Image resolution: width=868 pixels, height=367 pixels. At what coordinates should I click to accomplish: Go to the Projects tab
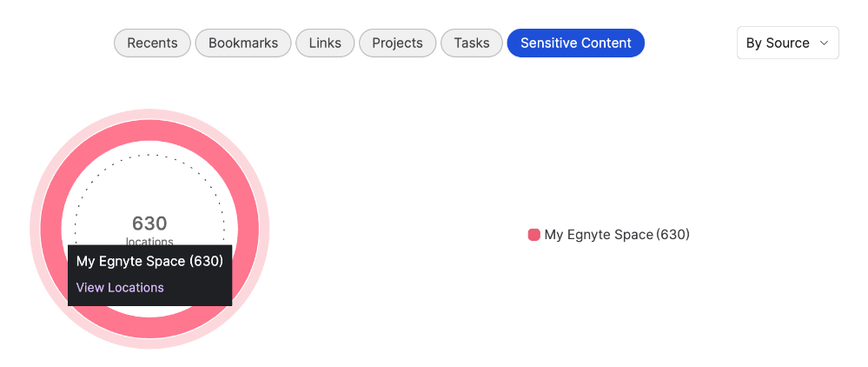click(x=397, y=43)
